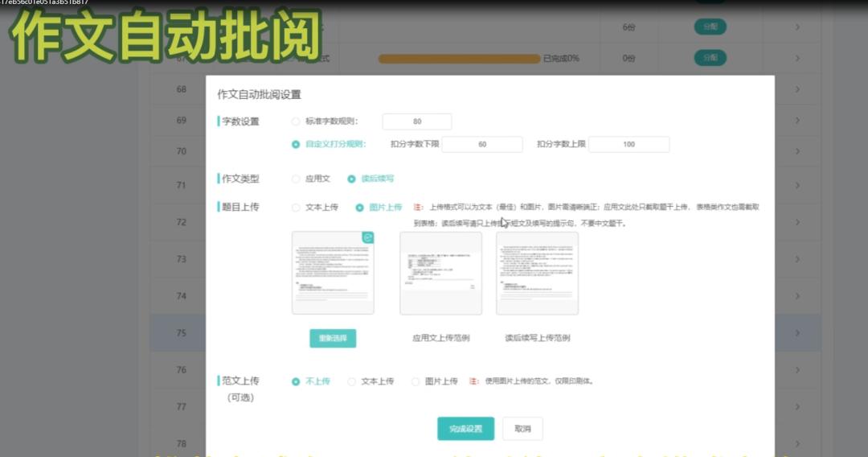
Task: Expand row 68 with its chevron
Action: point(798,89)
